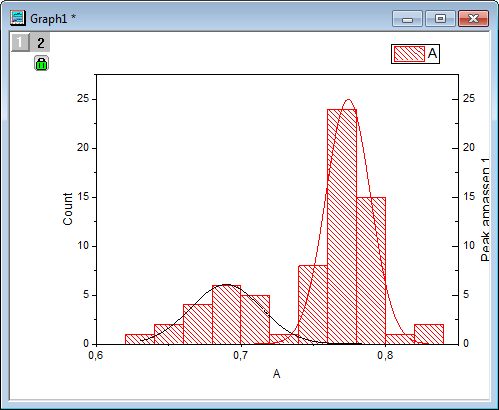Image resolution: width=499 pixels, height=410 pixels.
Task: Select the Peak anpassen 1 axis title
Action: coord(486,210)
